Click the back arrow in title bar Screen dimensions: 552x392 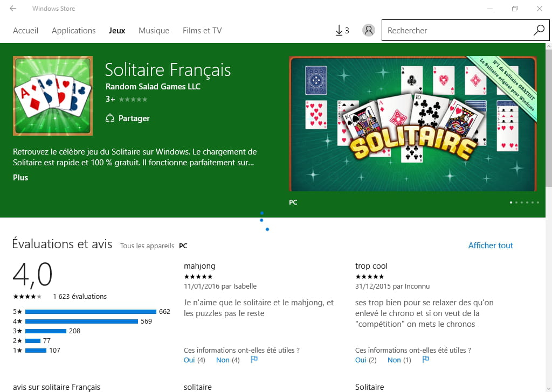tap(13, 9)
